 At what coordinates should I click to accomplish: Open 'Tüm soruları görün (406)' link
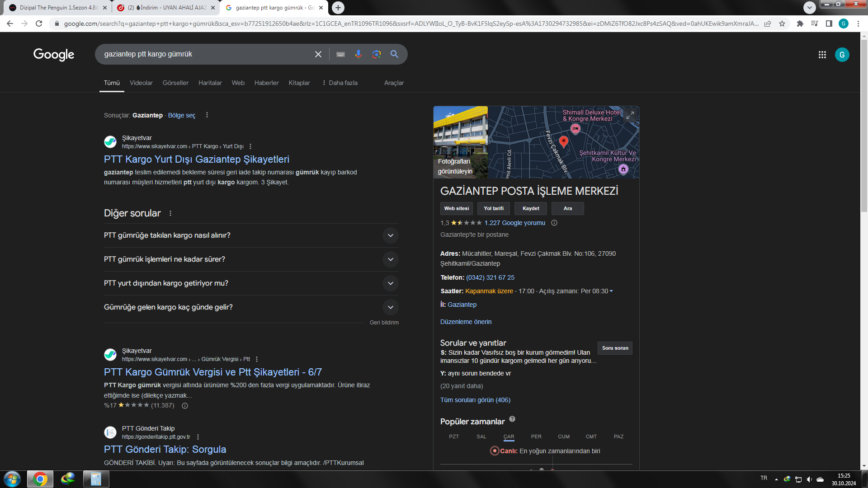tap(475, 400)
